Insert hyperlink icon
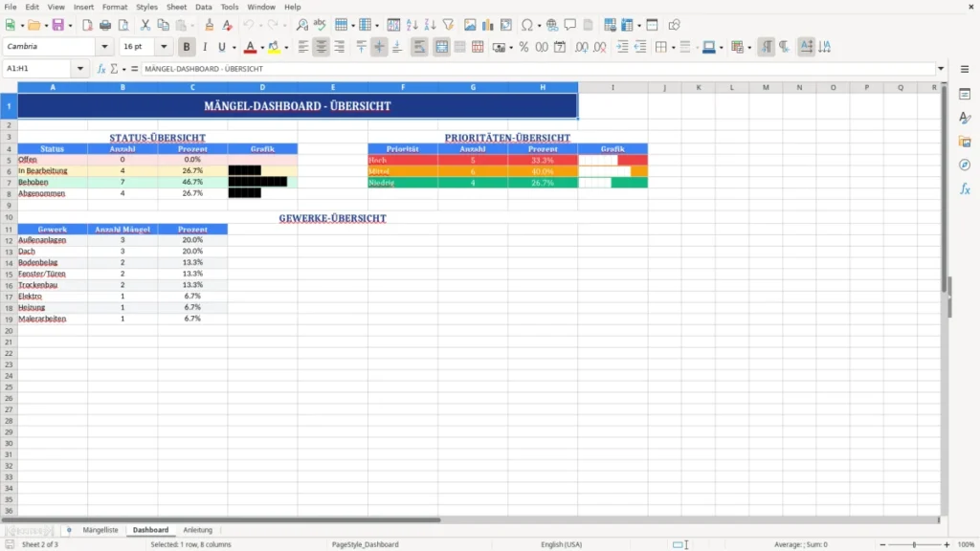The image size is (980, 551). coord(552,25)
